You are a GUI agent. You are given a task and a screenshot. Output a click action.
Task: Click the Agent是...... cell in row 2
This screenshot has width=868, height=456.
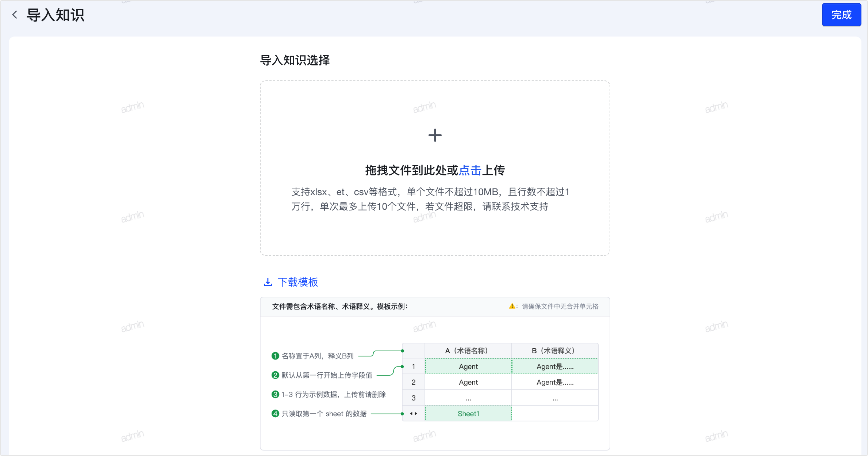coord(555,382)
